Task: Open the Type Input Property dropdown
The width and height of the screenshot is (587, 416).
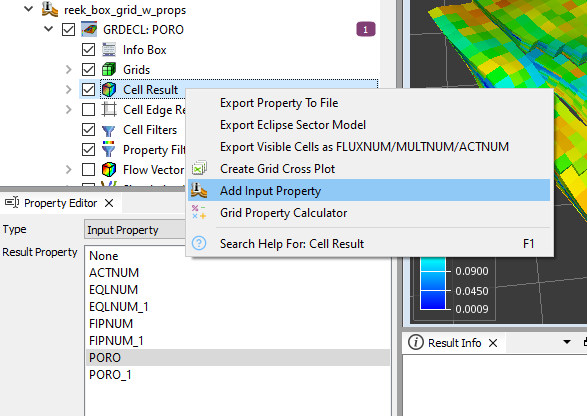Action: pos(136,230)
